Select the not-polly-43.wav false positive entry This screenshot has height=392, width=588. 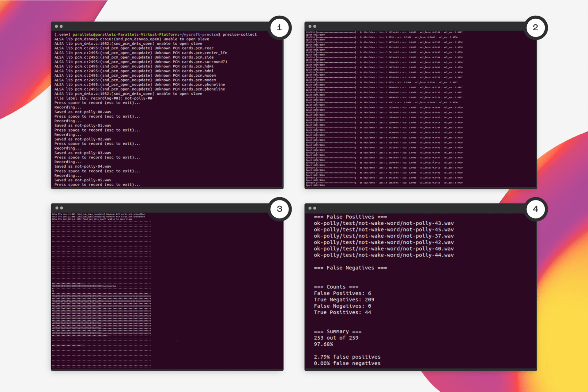pos(384,223)
